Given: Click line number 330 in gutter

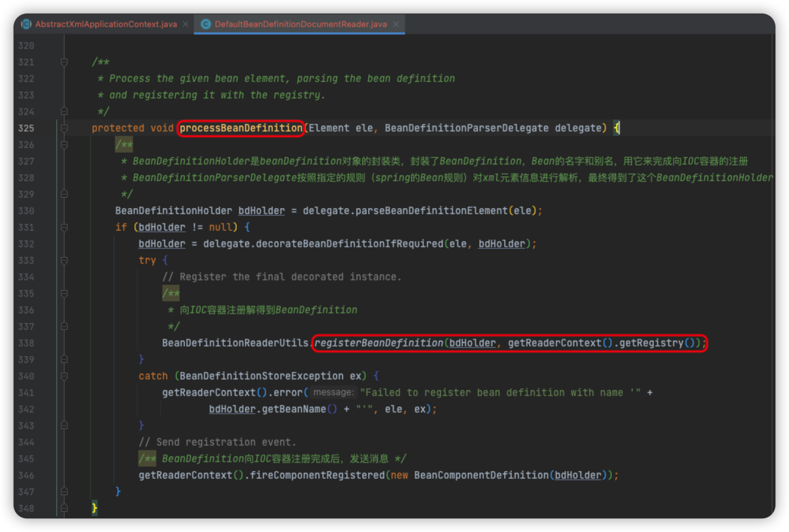Looking at the screenshot, I should [26, 211].
